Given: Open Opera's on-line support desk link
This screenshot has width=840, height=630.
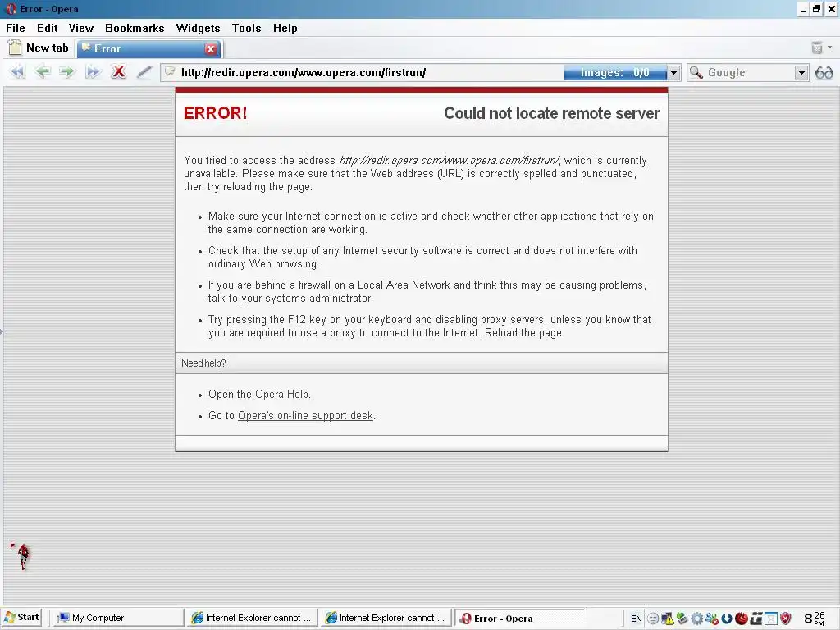Looking at the screenshot, I should point(305,416).
